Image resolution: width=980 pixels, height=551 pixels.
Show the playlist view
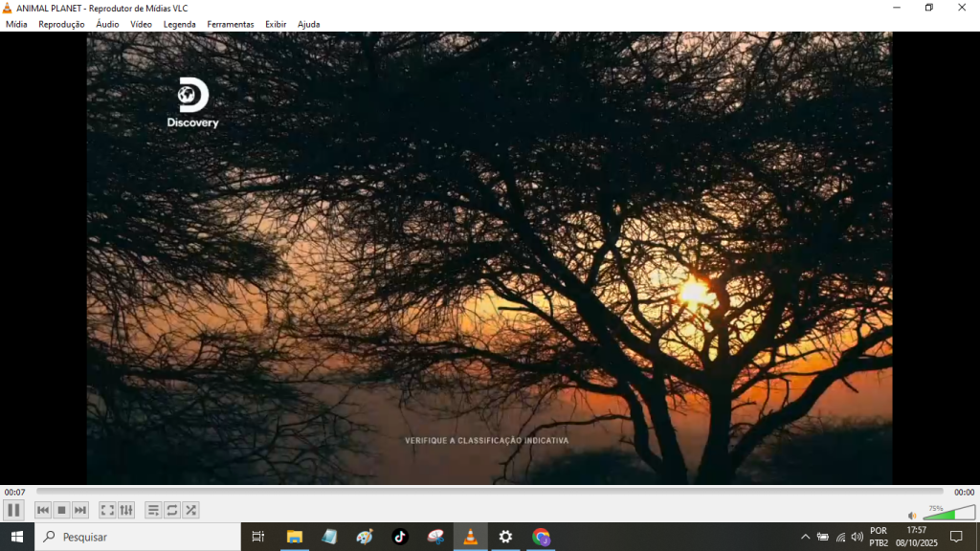[x=153, y=510]
